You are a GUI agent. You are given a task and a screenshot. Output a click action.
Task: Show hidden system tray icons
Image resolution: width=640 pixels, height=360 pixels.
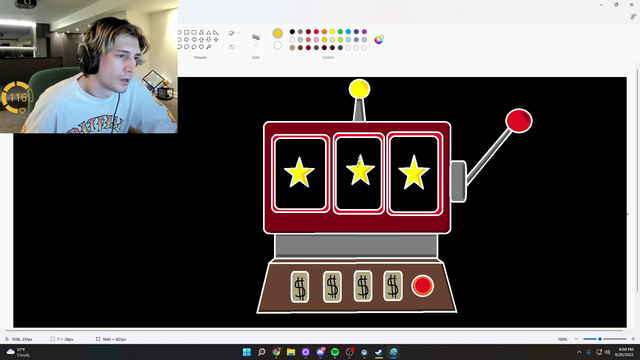[579, 352]
